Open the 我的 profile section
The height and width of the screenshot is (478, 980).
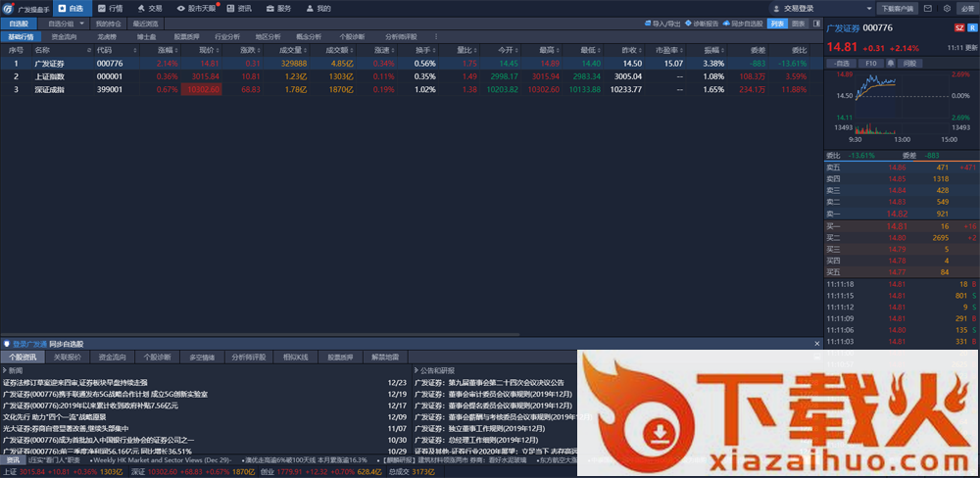click(318, 9)
